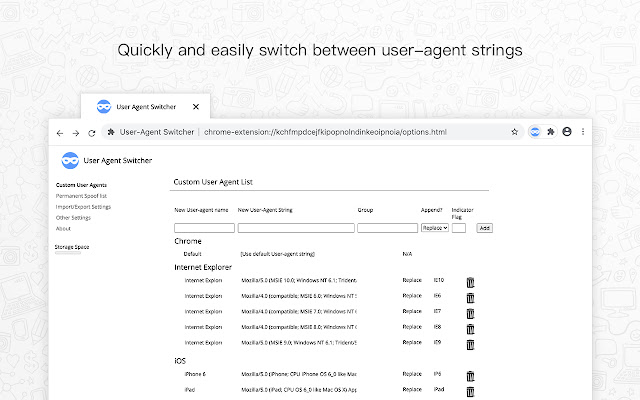Delete the IE6 user agent entry
The width and height of the screenshot is (640, 400).
click(471, 296)
